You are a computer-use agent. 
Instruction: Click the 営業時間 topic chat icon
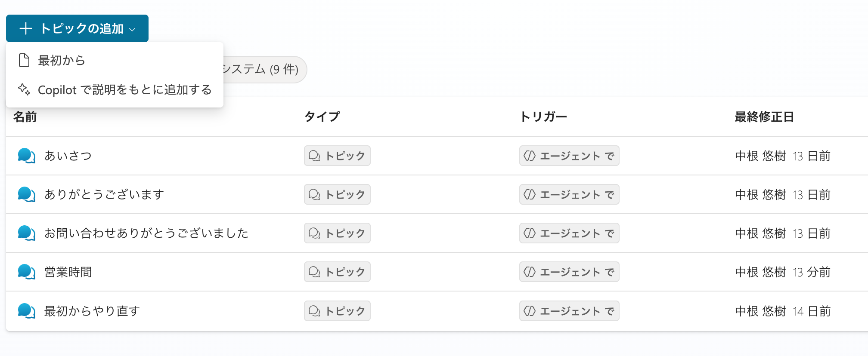pyautogui.click(x=26, y=272)
